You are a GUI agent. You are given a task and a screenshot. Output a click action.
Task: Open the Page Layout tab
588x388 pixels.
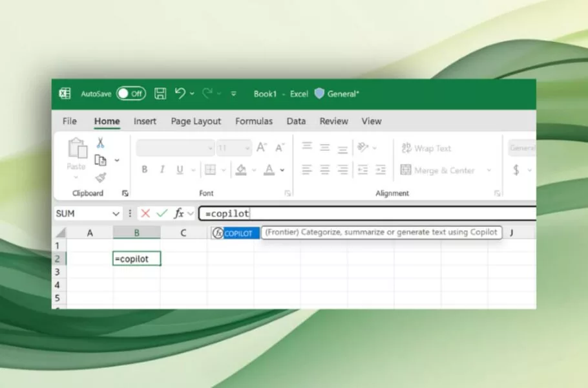[196, 121]
